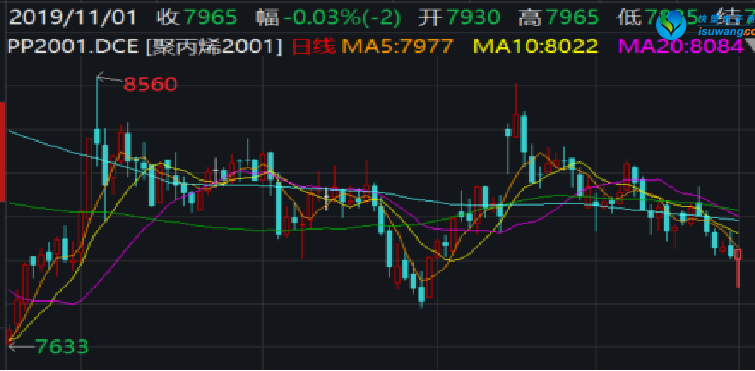The image size is (755, 371).
Task: Click the red marker bar on left axis
Action: [x=2, y=152]
